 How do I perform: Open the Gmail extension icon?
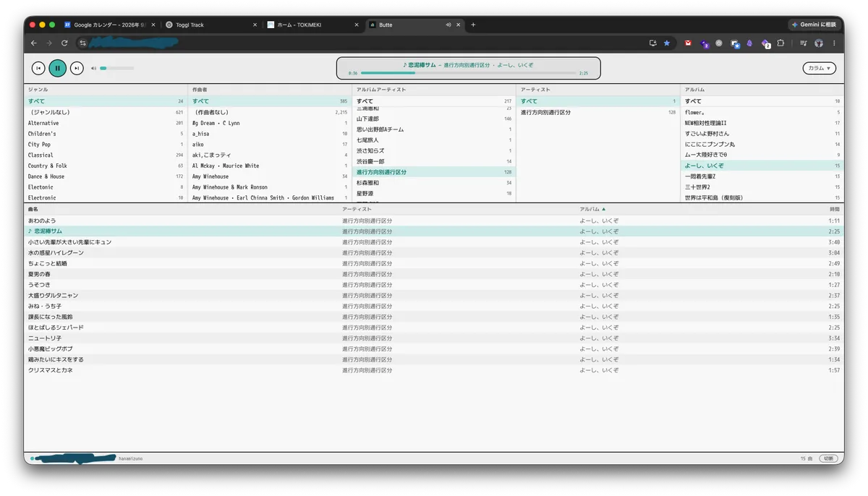click(x=688, y=43)
